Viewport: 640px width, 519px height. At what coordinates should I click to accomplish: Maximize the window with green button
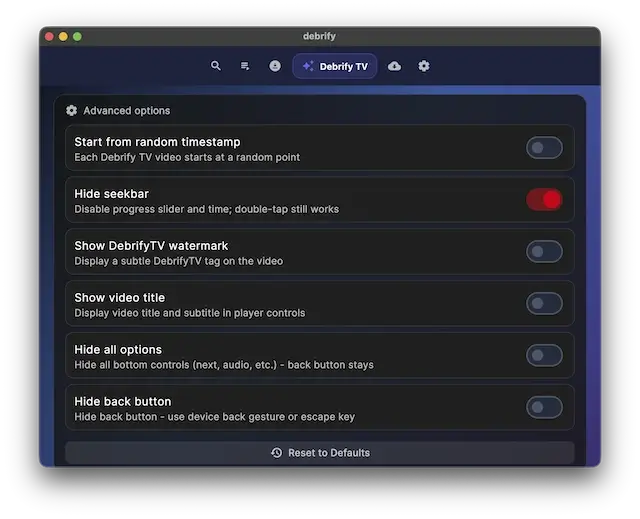[77, 36]
